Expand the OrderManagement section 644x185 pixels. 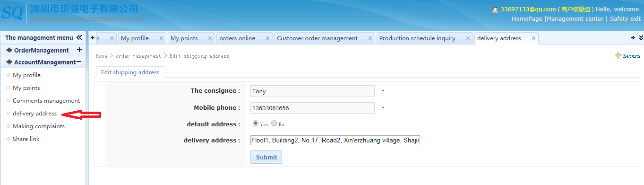pyautogui.click(x=79, y=50)
